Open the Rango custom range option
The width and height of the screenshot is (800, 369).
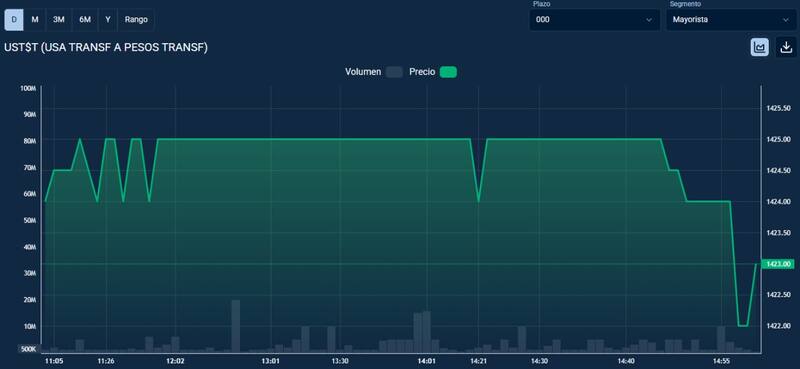point(136,20)
